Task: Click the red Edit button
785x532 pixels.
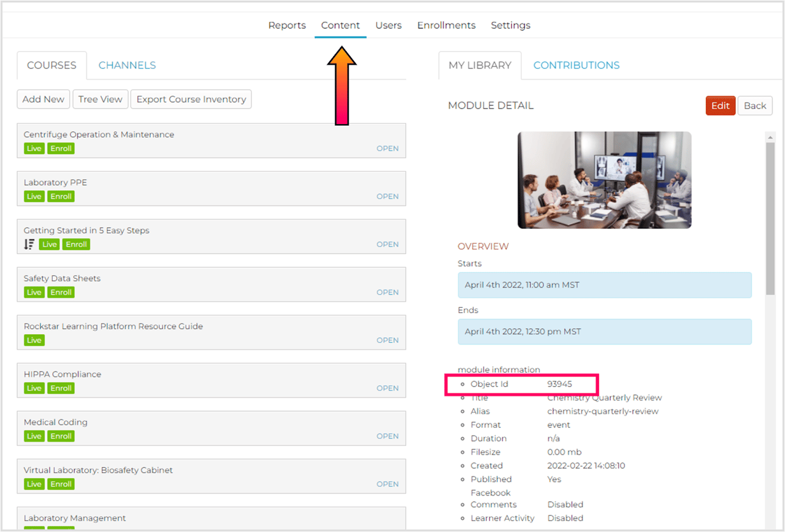Action: coord(720,105)
